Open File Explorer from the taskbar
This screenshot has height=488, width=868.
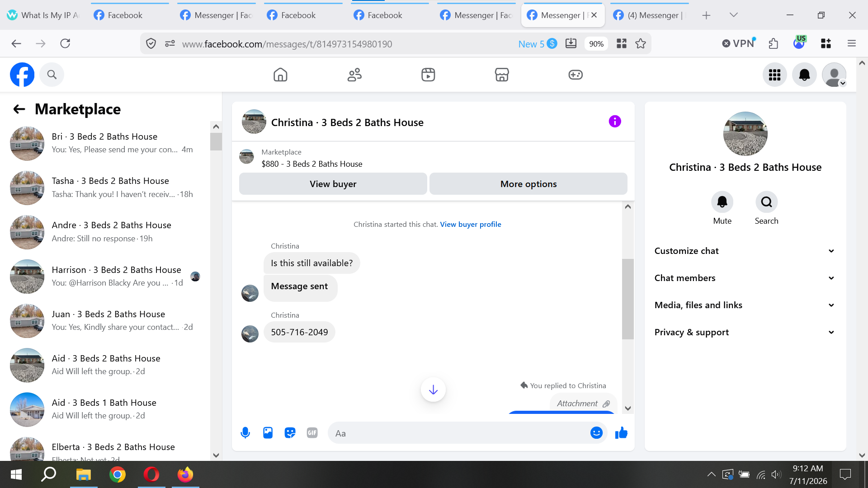click(83, 474)
